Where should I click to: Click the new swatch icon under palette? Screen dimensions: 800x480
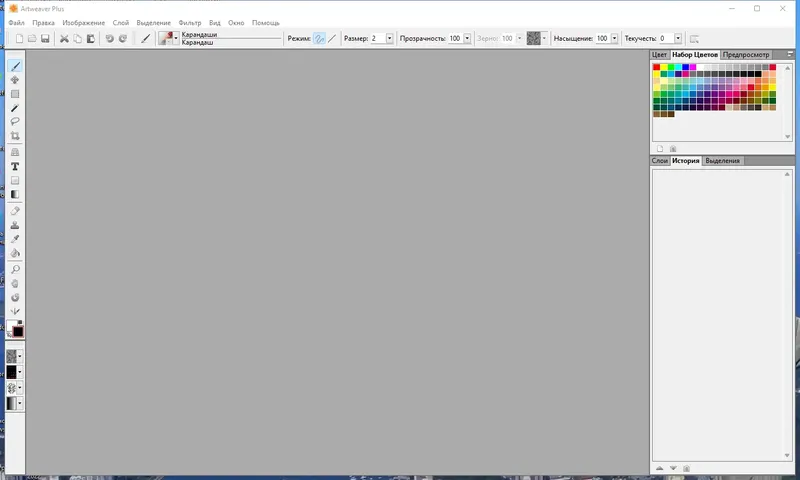click(660, 149)
